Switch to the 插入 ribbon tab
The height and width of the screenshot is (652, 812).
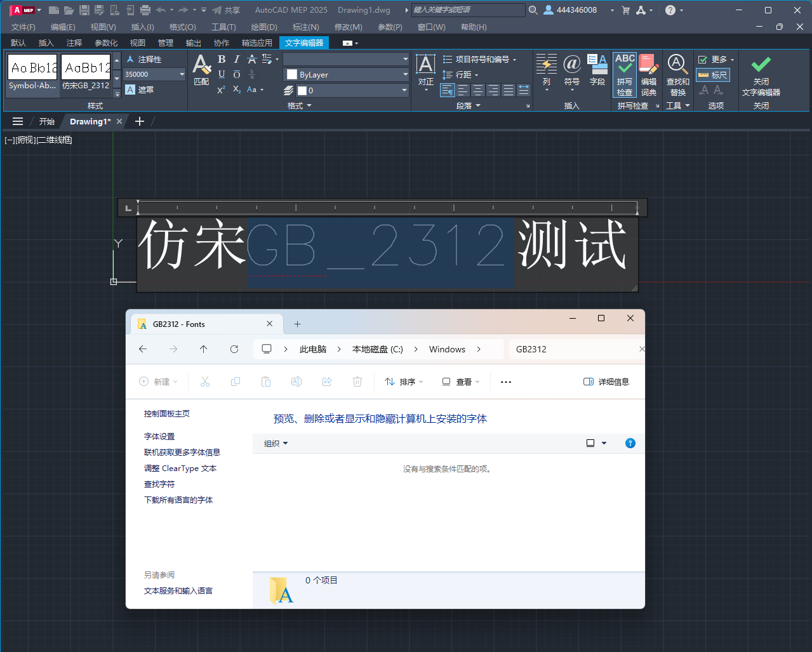(45, 43)
